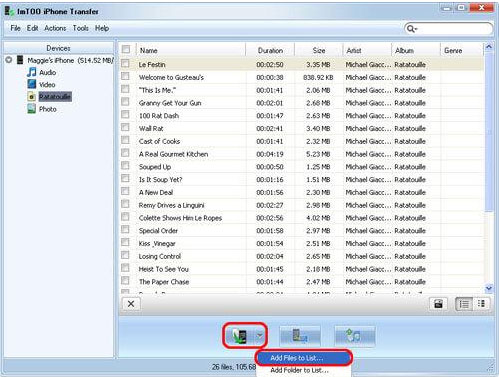Screen dimensions: 499x377
Task: Select the song The Paper Chase
Action: pos(164,282)
